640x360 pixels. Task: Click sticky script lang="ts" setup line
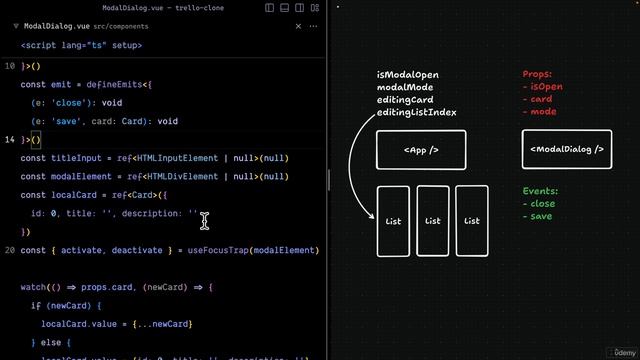click(x=81, y=45)
